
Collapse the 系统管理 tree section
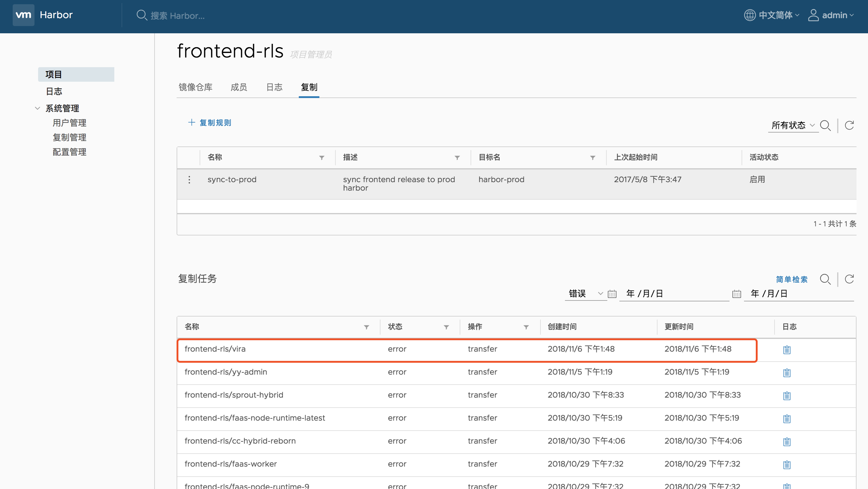point(38,108)
